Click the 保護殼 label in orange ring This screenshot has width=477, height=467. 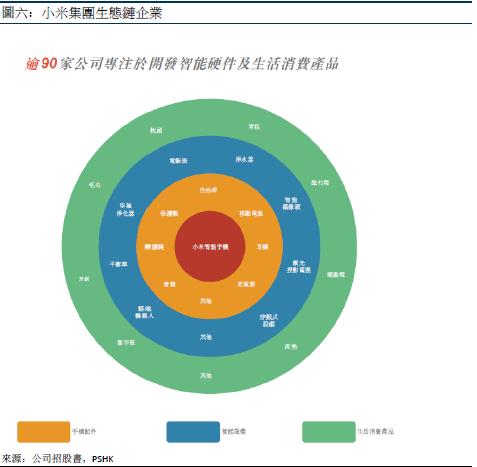pos(169,213)
